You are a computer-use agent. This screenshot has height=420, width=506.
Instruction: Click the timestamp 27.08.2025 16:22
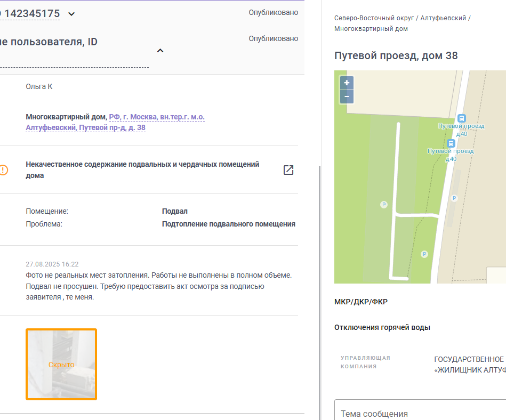click(x=52, y=264)
